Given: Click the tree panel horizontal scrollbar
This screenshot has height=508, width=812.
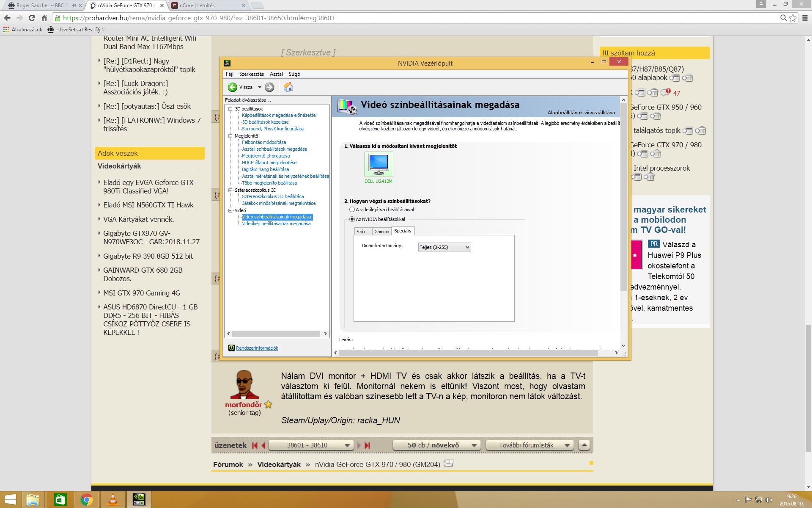Looking at the screenshot, I should [277, 334].
